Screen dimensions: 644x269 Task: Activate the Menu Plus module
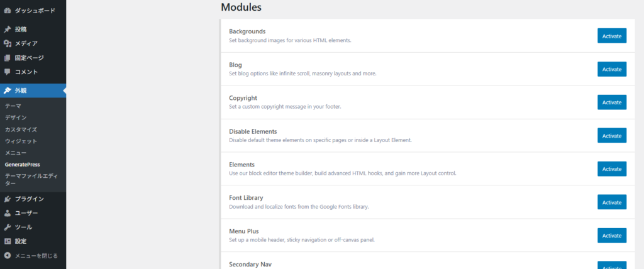click(611, 235)
